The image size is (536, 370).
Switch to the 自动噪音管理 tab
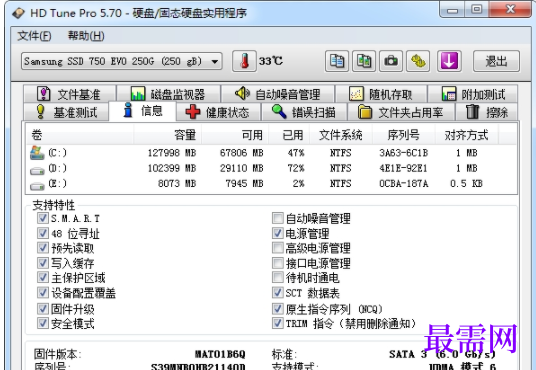[x=278, y=94]
